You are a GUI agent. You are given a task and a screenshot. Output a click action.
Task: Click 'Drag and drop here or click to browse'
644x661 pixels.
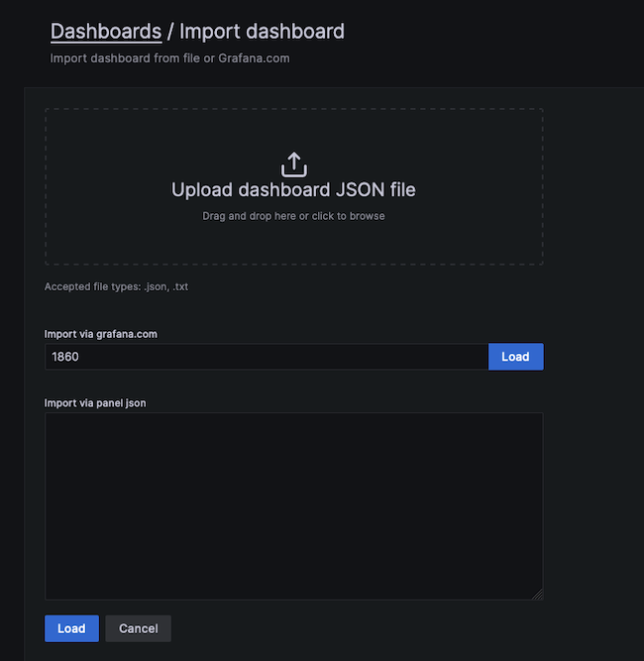tap(293, 215)
